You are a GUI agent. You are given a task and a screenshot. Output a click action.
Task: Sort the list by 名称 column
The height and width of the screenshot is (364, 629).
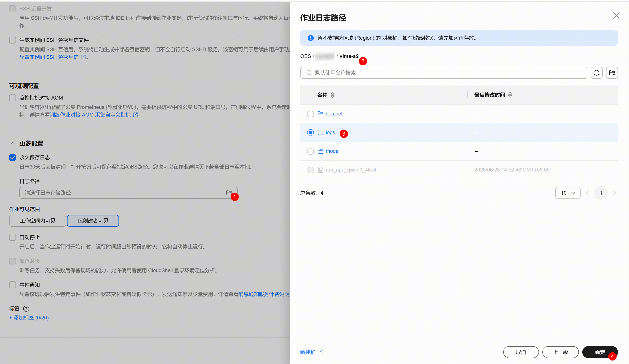(x=333, y=95)
